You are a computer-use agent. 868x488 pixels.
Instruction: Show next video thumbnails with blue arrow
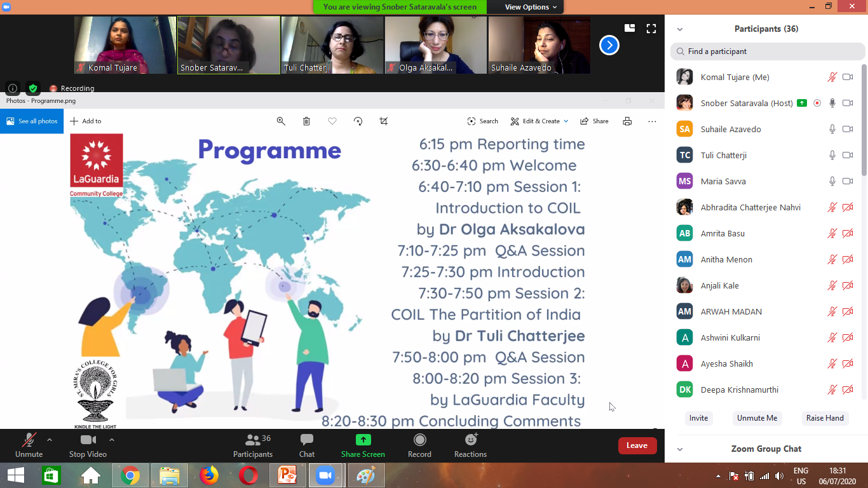pyautogui.click(x=609, y=45)
